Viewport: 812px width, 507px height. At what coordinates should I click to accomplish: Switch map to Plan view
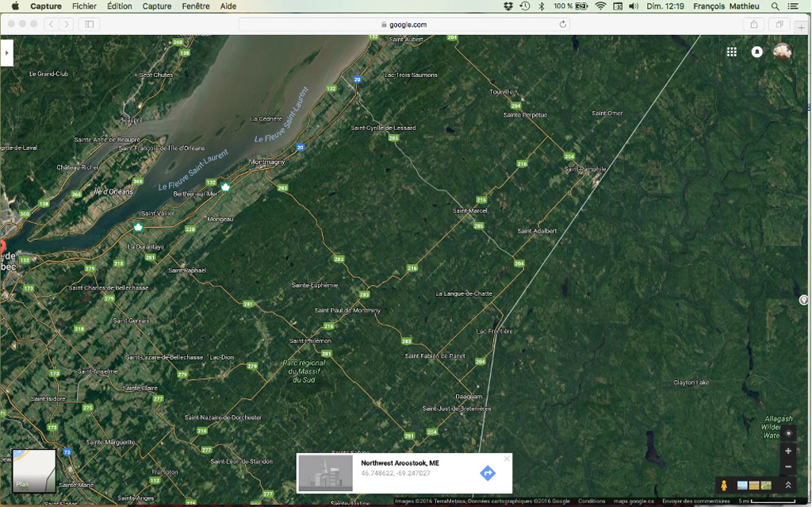(34, 471)
